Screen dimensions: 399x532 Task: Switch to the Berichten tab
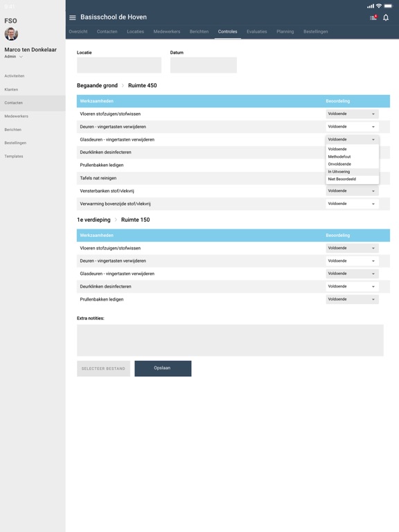199,32
